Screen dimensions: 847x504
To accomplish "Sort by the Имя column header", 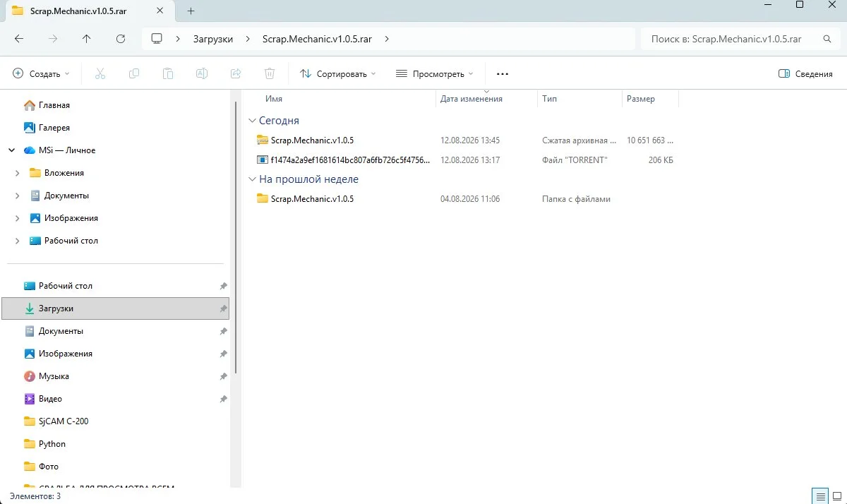I will click(274, 99).
